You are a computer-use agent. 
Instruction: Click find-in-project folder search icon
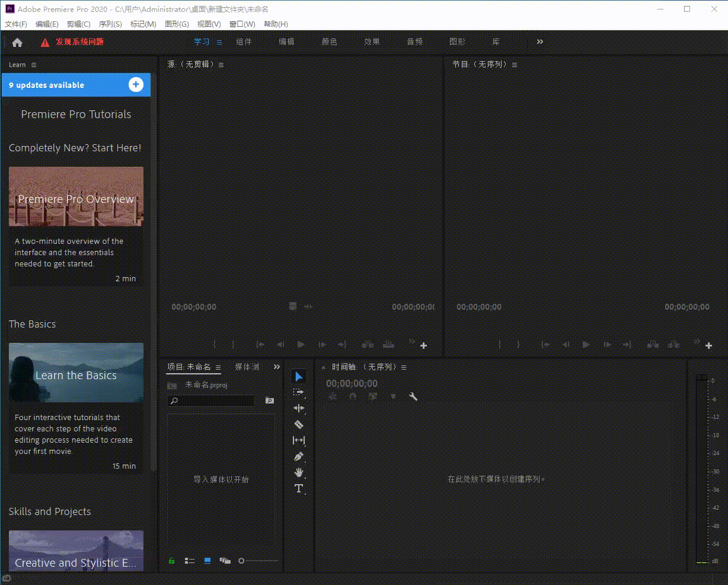pyautogui.click(x=270, y=400)
